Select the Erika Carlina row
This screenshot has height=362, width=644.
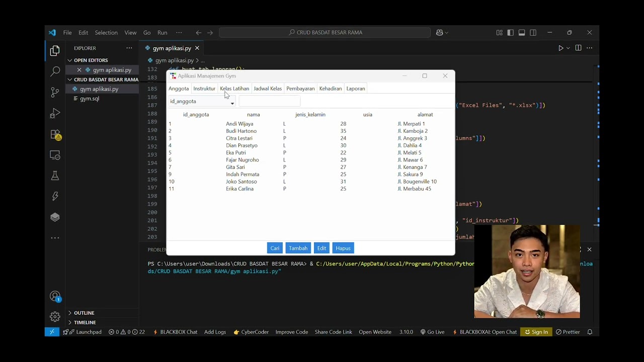coord(310,189)
